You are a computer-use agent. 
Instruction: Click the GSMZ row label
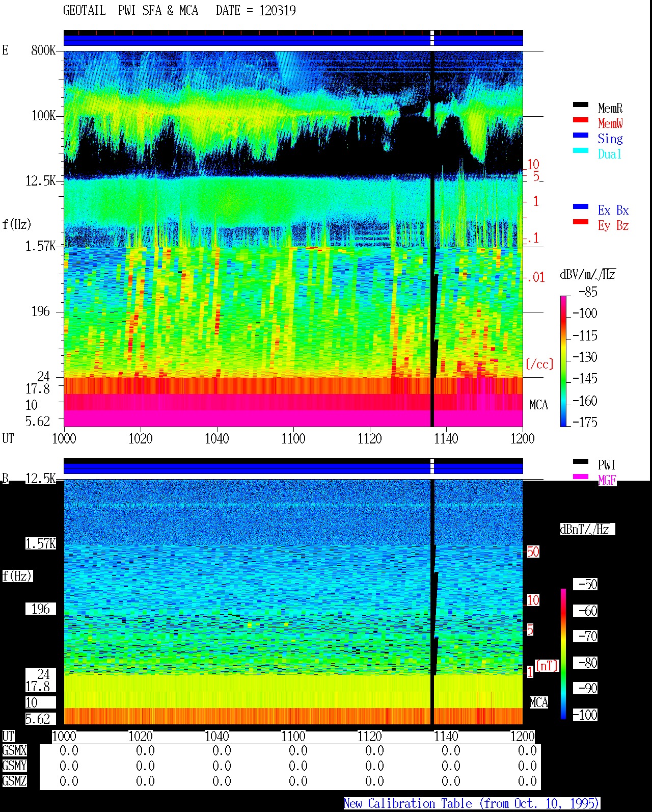pyautogui.click(x=14, y=781)
